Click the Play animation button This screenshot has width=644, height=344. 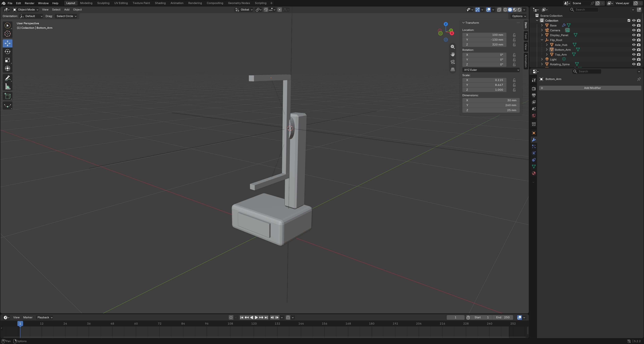coord(256,317)
